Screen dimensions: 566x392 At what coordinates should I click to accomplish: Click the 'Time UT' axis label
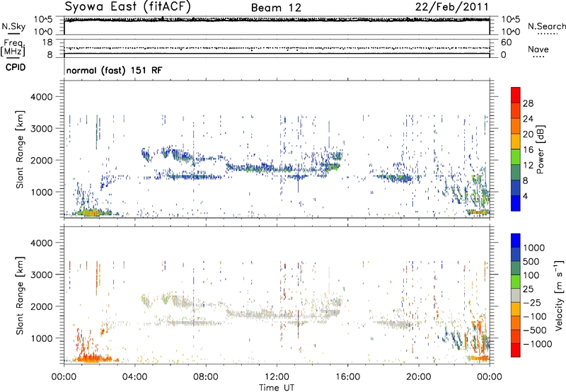coord(277,388)
